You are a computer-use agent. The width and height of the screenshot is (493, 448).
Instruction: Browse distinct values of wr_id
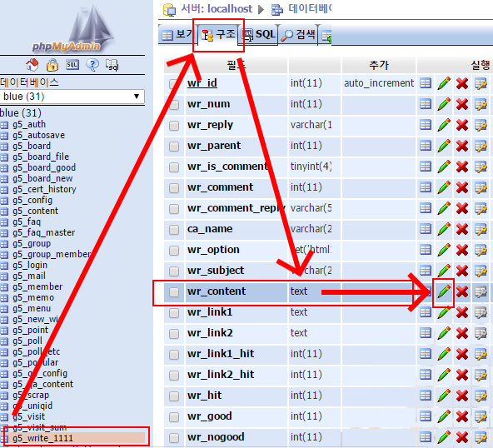coord(425,83)
